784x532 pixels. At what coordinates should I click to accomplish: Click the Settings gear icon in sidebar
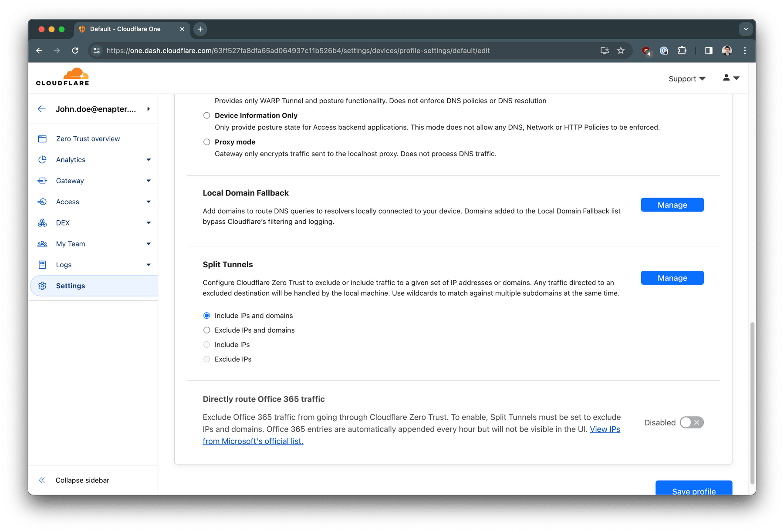42,285
